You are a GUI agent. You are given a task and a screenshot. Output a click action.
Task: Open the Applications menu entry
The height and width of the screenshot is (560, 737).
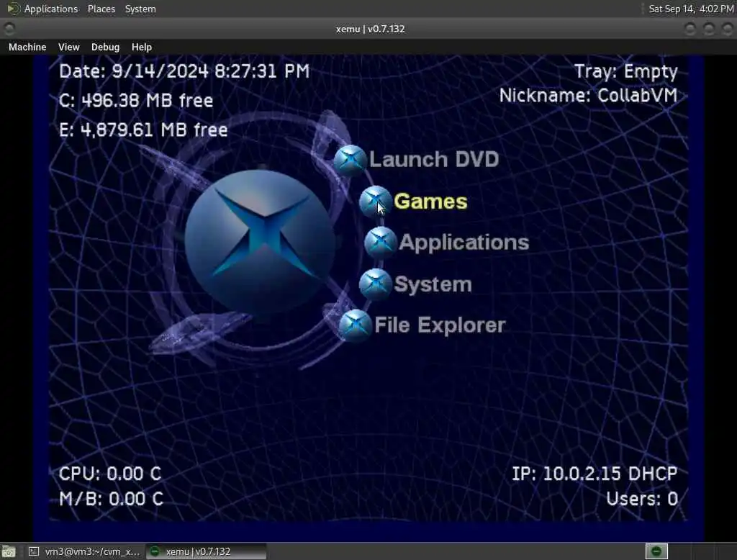pos(464,242)
